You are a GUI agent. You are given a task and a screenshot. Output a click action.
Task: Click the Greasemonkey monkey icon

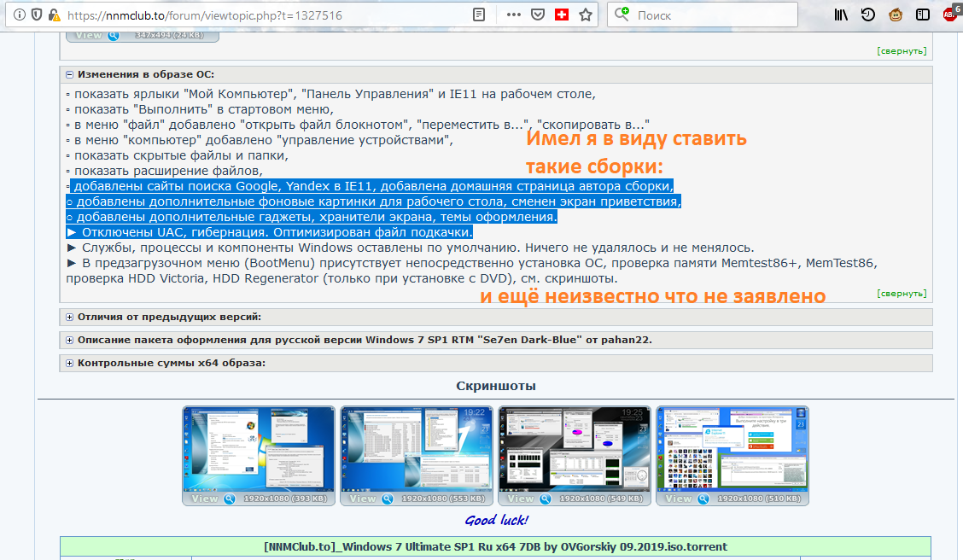click(x=896, y=15)
